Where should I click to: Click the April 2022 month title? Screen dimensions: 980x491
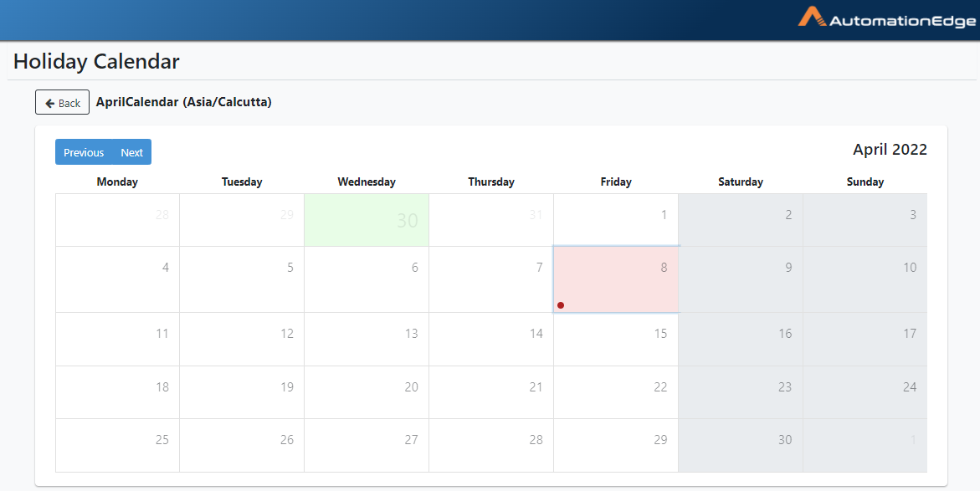[890, 150]
